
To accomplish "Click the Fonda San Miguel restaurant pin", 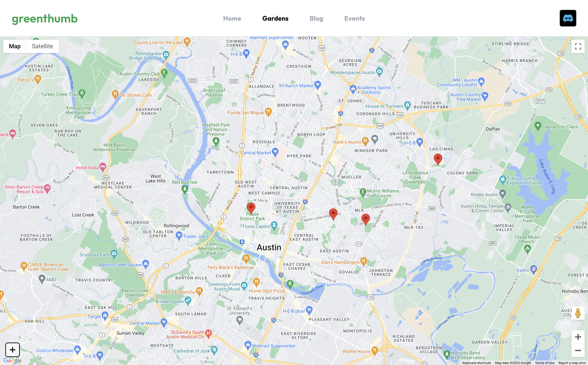I will (268, 112).
